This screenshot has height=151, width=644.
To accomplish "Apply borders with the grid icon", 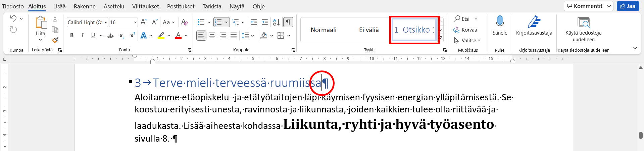I will click(281, 36).
